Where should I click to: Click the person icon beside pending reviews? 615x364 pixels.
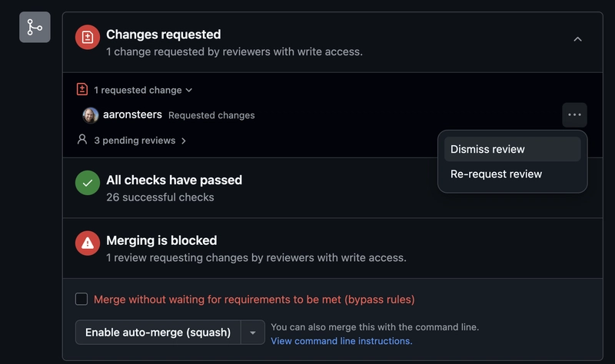pos(82,140)
